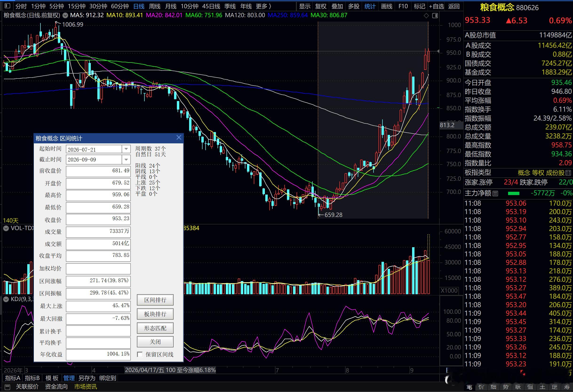Screen dimensions: 573x392
Task: Click the 标记 toolbar item
Action: point(419,6)
